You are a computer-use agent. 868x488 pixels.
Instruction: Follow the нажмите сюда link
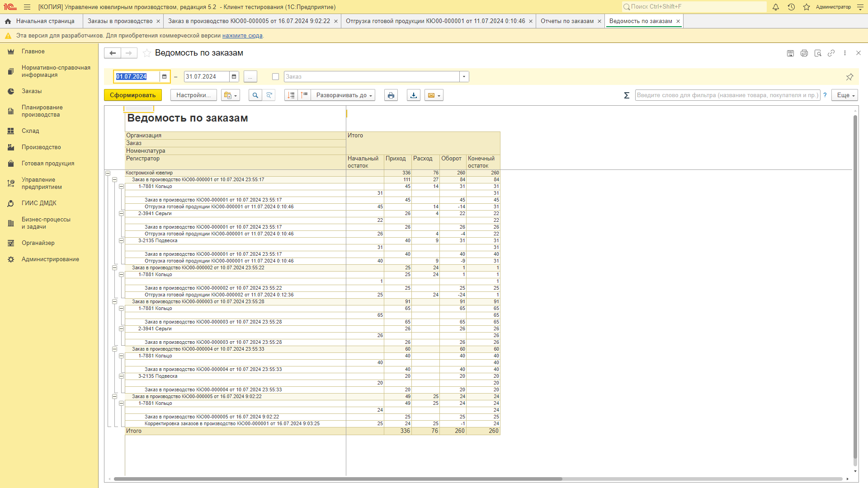tap(242, 36)
